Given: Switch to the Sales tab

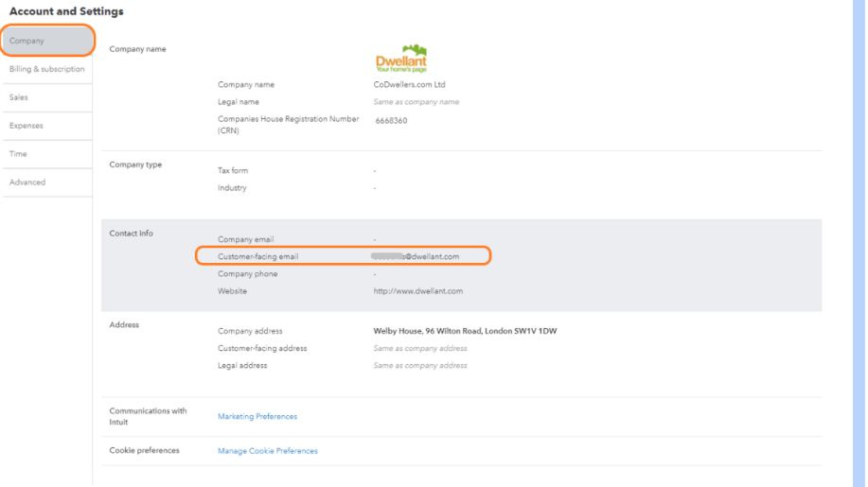Looking at the screenshot, I should coord(47,97).
